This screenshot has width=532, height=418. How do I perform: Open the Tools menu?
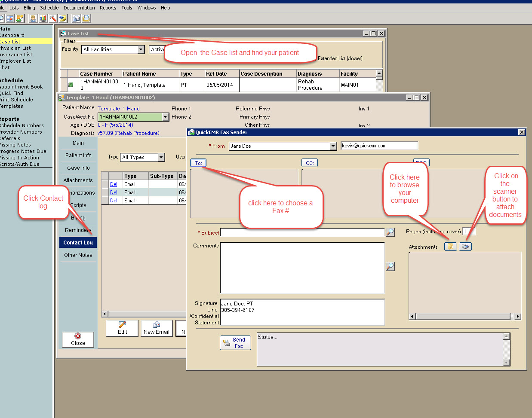127,8
